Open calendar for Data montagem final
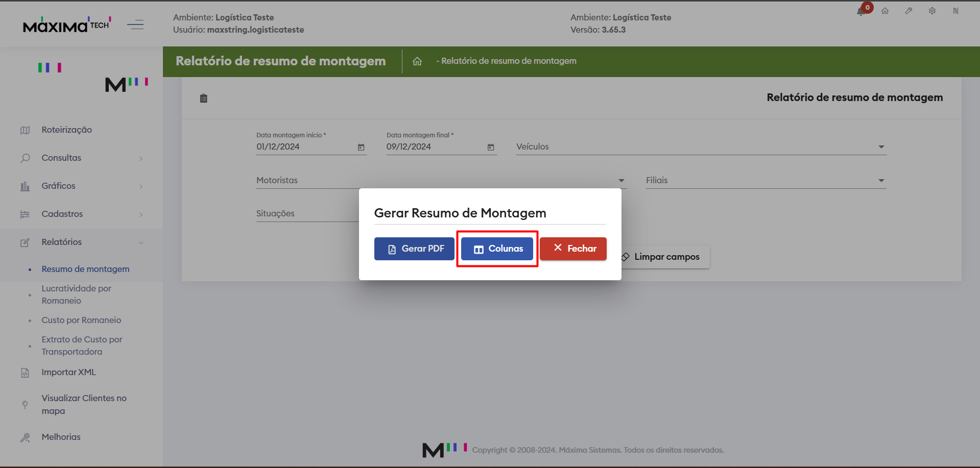Screen dimensions: 980x468 491,147
